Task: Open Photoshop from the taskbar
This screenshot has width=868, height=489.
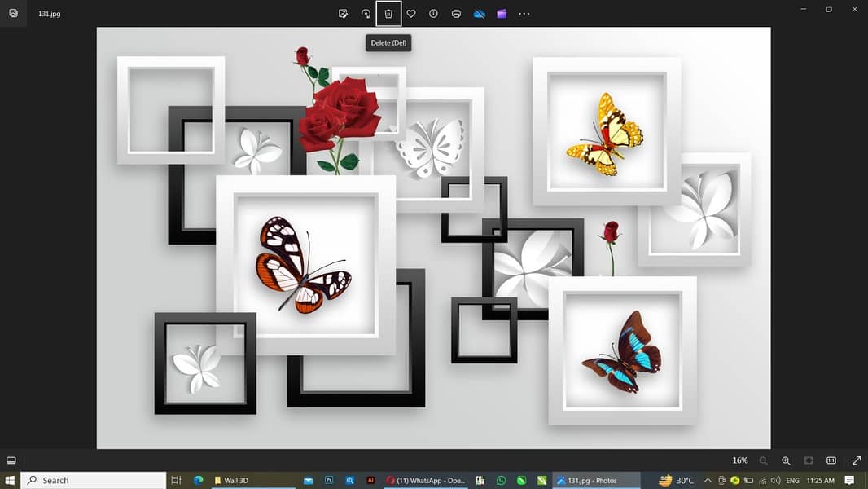Action: point(329,480)
